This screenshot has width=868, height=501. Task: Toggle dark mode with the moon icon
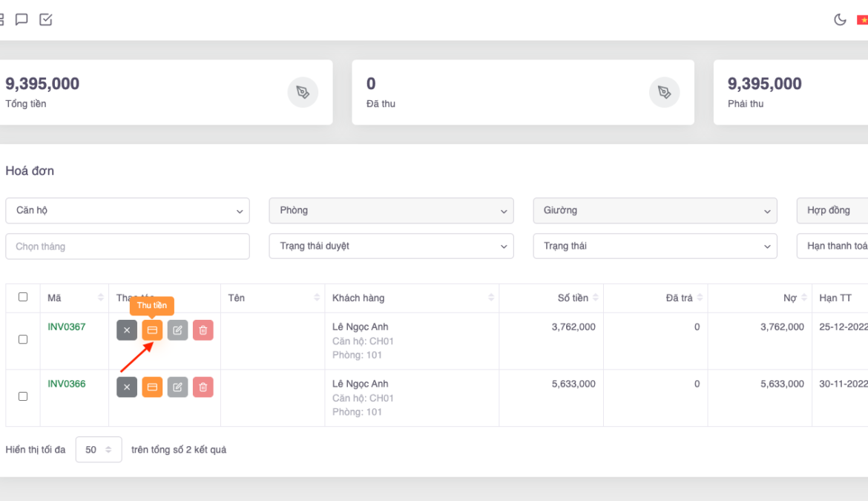tap(840, 20)
